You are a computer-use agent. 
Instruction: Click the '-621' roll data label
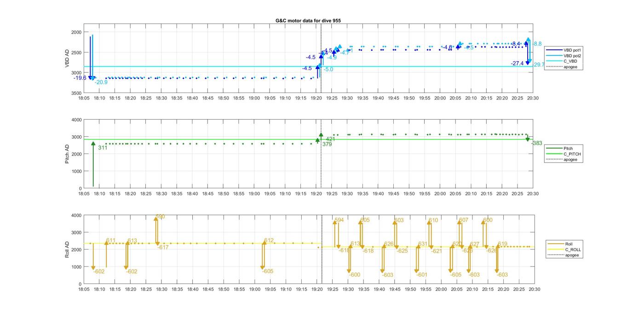point(436,251)
